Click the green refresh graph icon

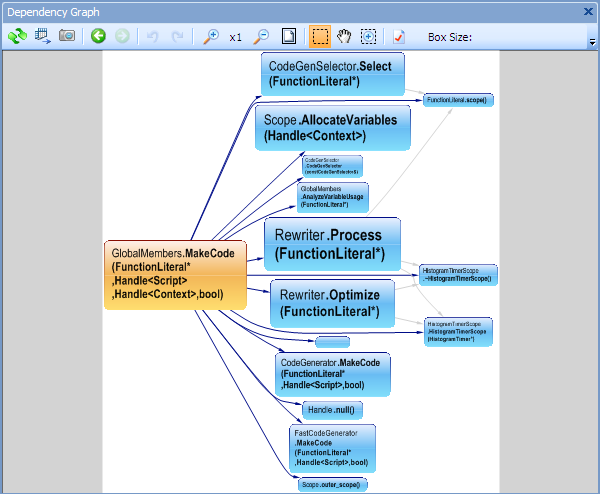pos(18,36)
